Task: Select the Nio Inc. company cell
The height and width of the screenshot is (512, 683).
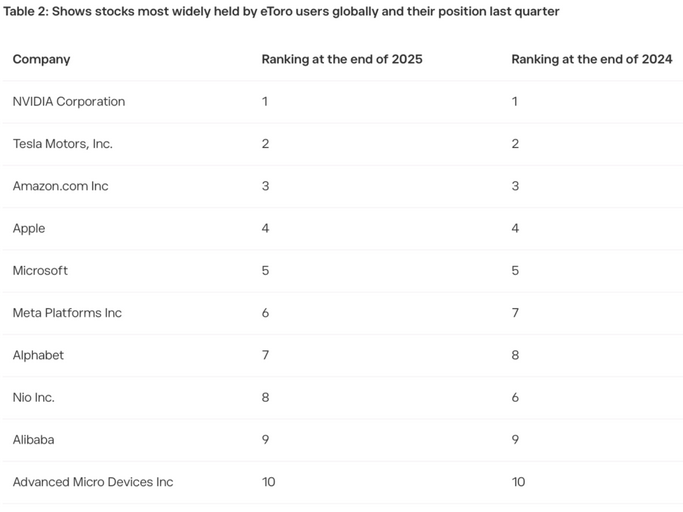Action: 34,398
